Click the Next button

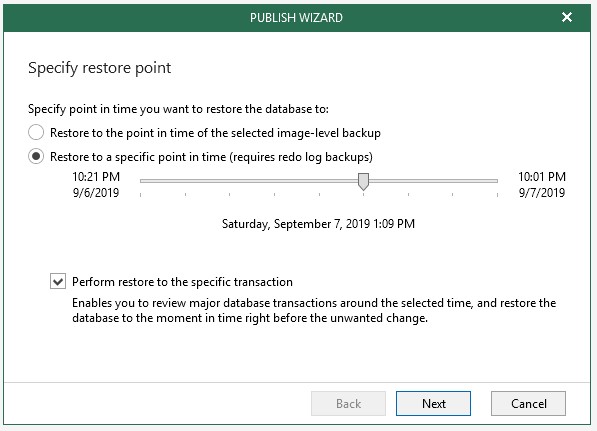(433, 403)
